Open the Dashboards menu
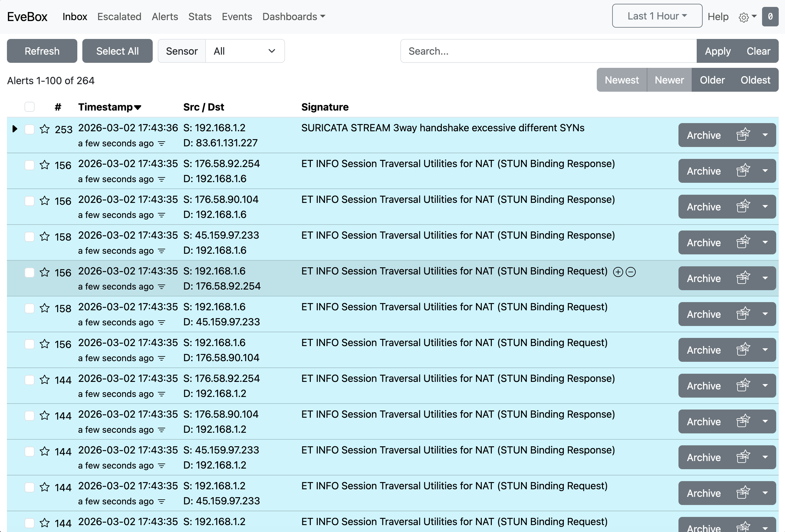The image size is (785, 532). point(294,17)
